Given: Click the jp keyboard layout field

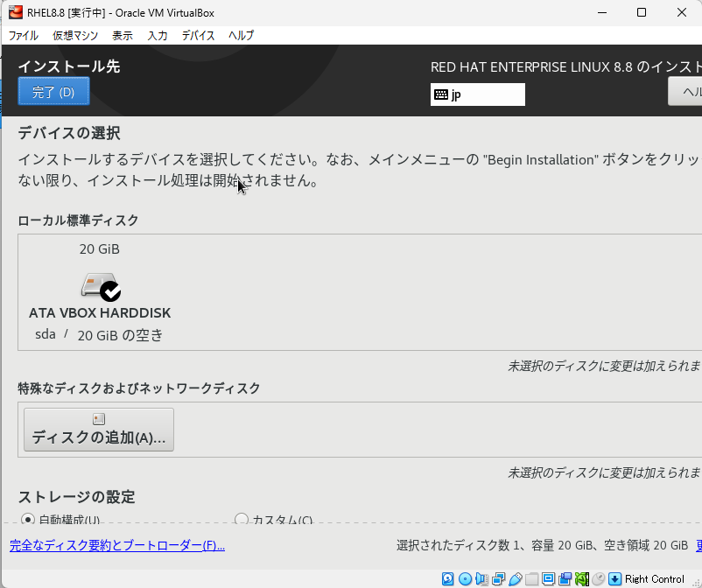Looking at the screenshot, I should 478,94.
